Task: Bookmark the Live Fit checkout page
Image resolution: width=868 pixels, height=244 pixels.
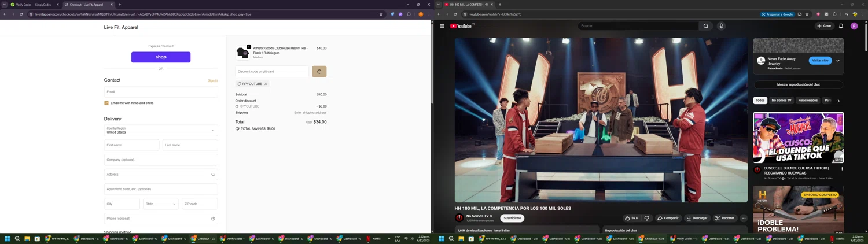Action: point(381,14)
